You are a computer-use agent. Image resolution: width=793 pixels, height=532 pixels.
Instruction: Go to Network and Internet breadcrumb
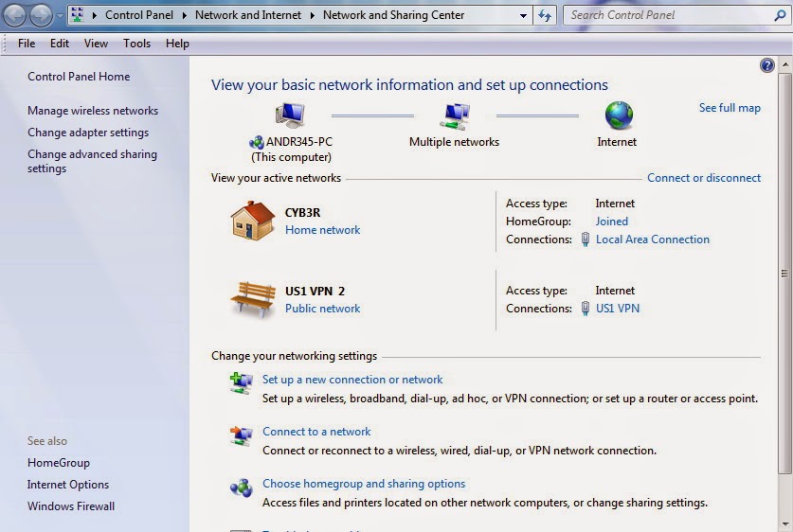(x=248, y=15)
